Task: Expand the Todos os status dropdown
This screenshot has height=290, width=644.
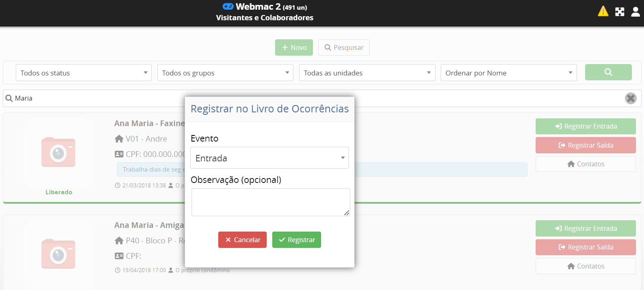Action: click(x=84, y=73)
